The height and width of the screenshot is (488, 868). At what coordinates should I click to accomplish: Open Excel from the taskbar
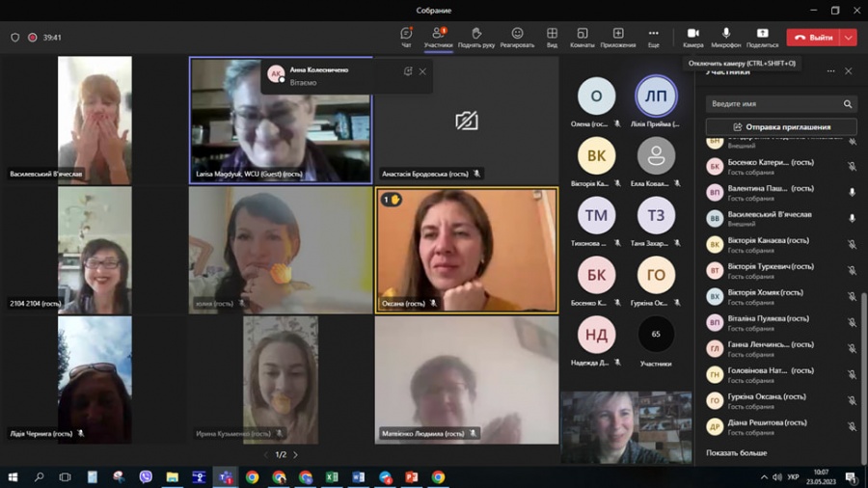click(x=332, y=477)
